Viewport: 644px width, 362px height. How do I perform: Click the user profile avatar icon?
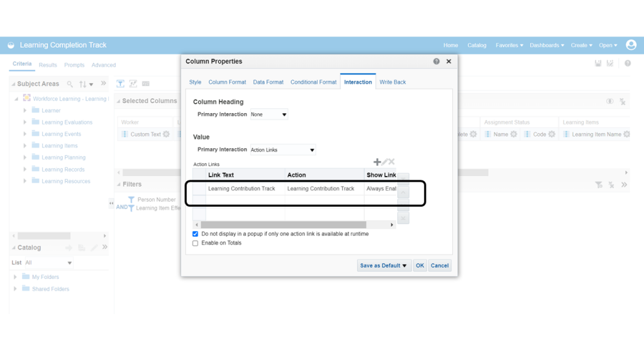point(631,45)
